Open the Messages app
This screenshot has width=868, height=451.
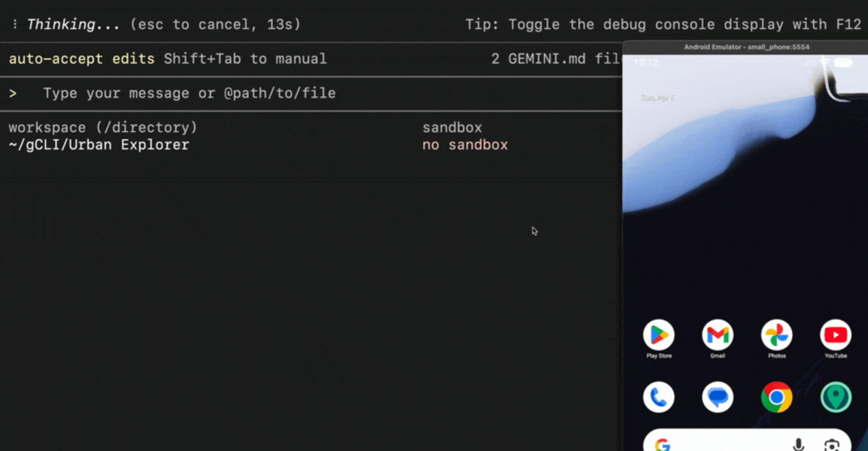[x=717, y=397]
